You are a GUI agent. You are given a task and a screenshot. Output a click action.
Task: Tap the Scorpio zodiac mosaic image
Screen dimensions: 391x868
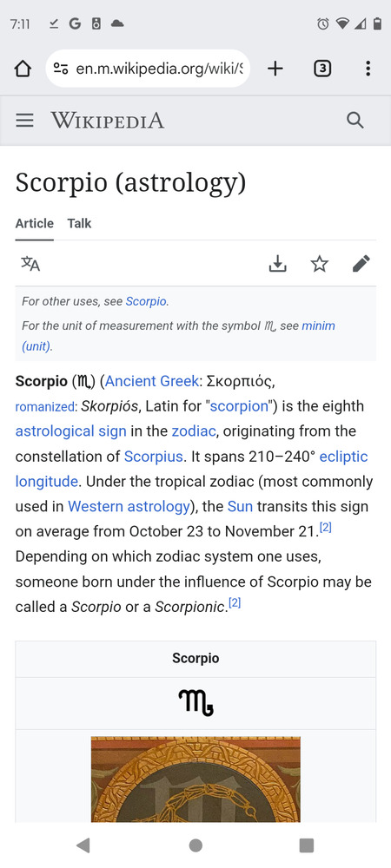(195, 779)
